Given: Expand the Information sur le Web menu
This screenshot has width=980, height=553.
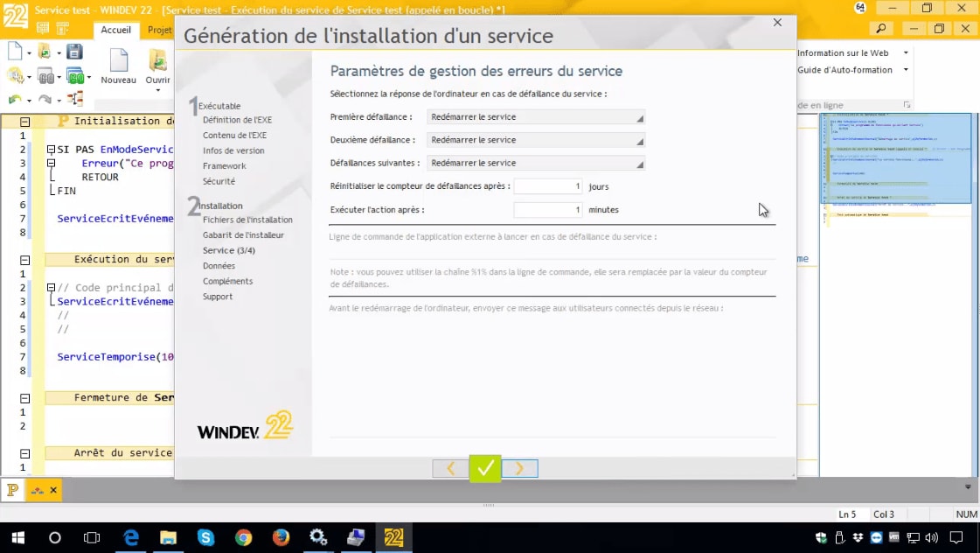Looking at the screenshot, I should [907, 53].
